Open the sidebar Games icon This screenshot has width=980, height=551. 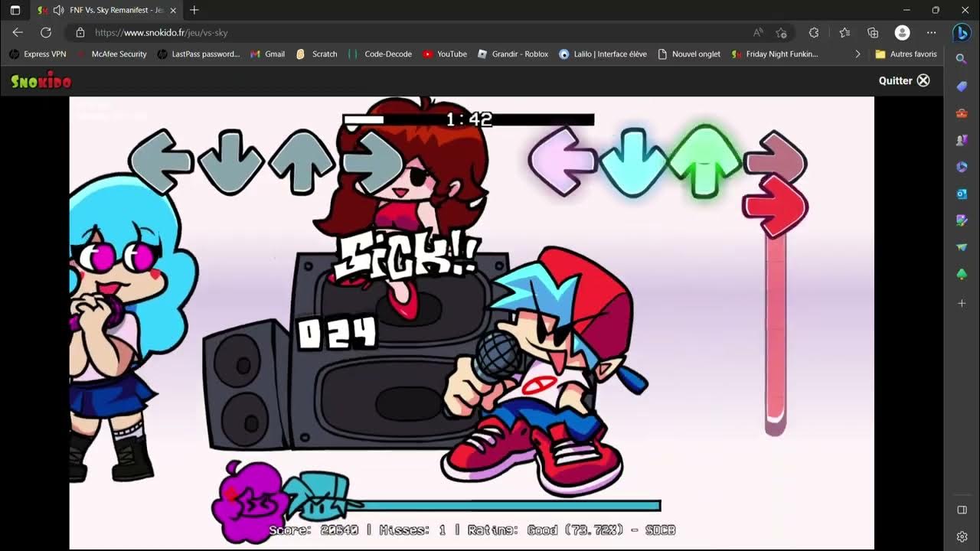click(x=962, y=140)
